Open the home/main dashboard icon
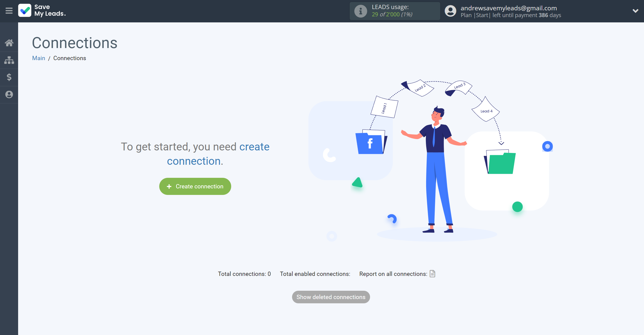644x335 pixels. 9,43
